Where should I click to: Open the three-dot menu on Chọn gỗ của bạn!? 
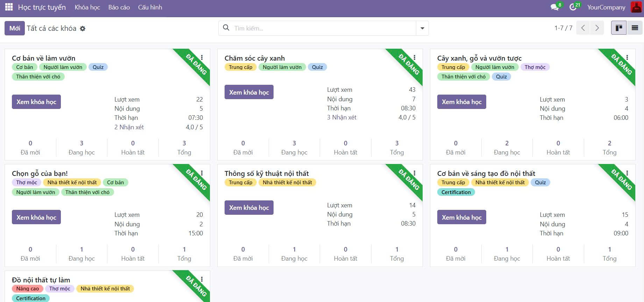click(202, 173)
